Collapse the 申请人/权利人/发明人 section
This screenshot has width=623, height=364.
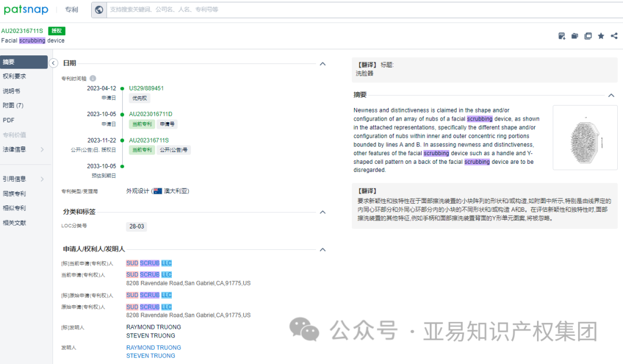point(322,249)
